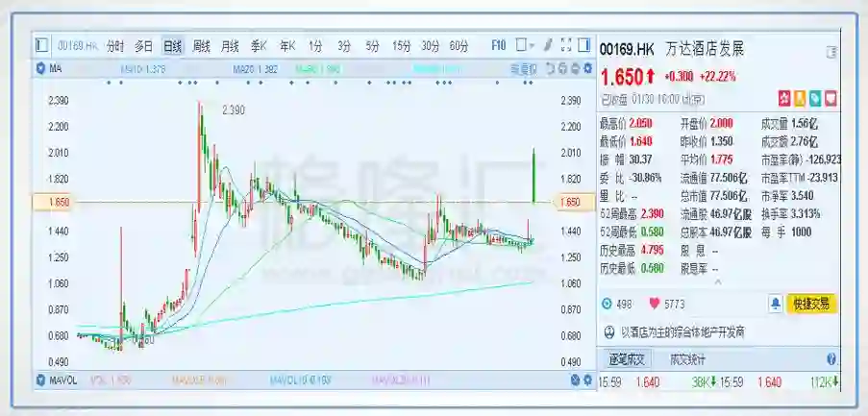Click the 换手率 value 3.313%
The width and height of the screenshot is (868, 416).
(x=807, y=214)
